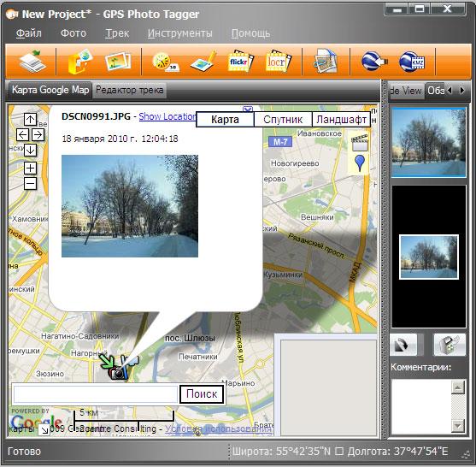This screenshot has width=476, height=467.
Task: Pan the map up with arrow button
Action: point(30,120)
